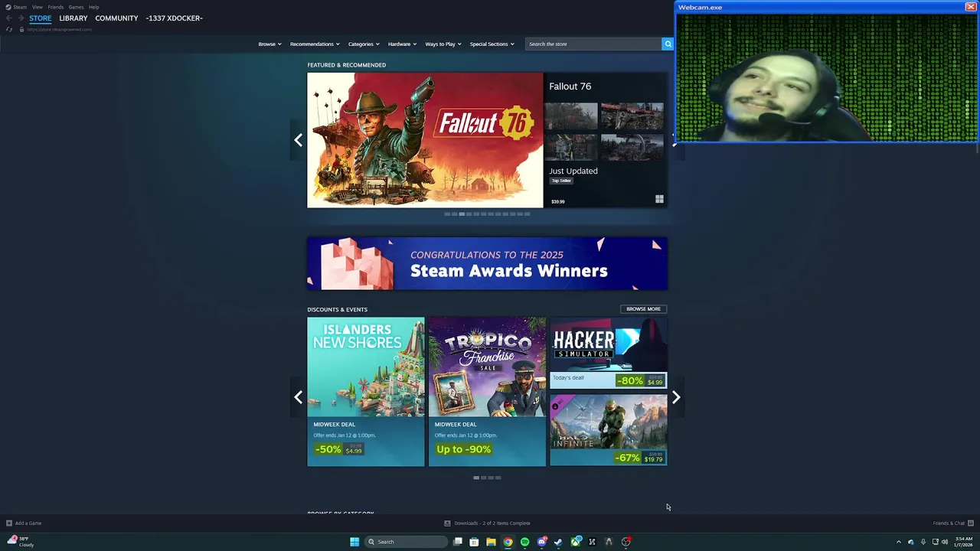Image resolution: width=980 pixels, height=551 pixels.
Task: Click the Windows taskbar Search box
Action: [406, 542]
